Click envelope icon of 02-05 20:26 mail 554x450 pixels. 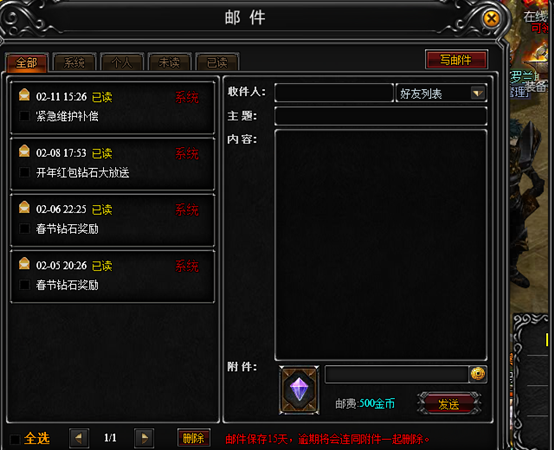pos(24,264)
